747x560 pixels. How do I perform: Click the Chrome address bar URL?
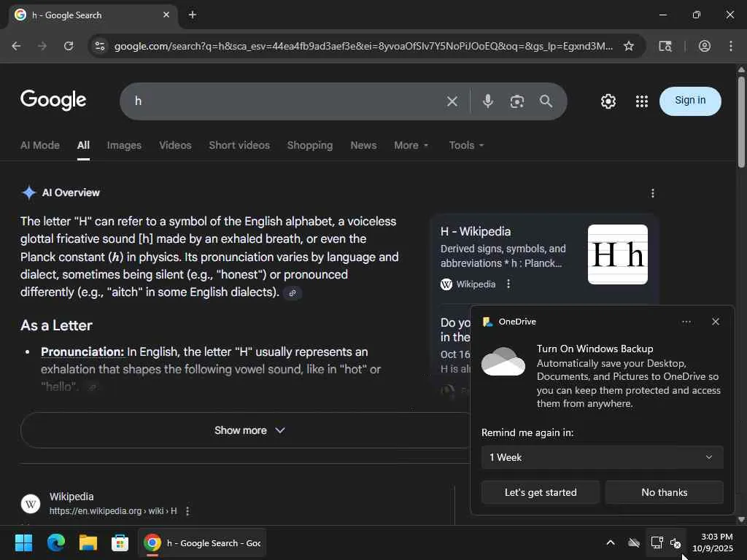363,46
